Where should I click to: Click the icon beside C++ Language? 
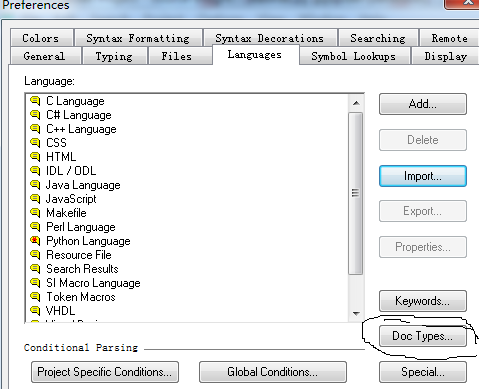click(35, 129)
